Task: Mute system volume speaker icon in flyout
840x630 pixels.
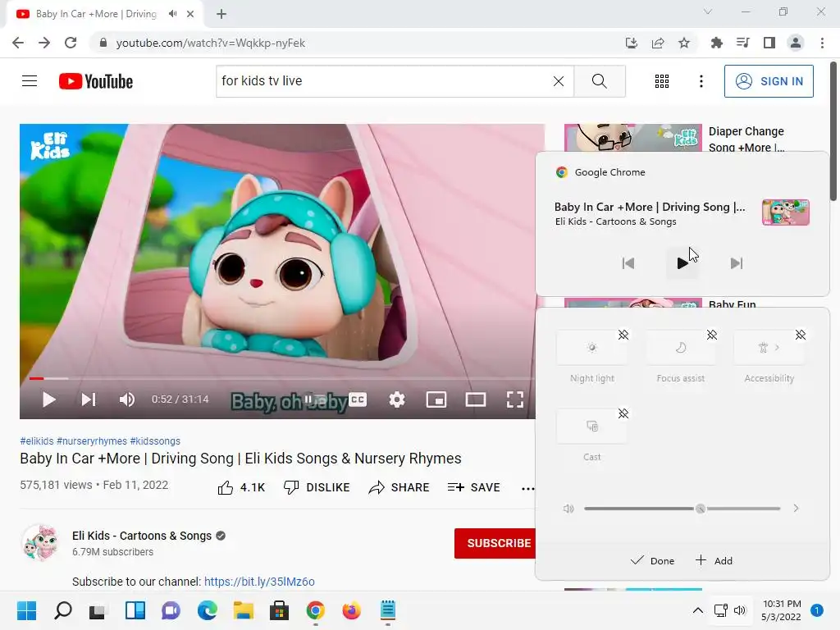Action: 568,509
